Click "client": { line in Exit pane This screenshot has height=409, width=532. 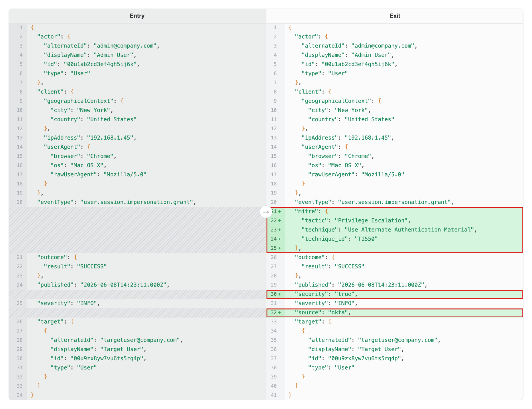[x=313, y=92]
